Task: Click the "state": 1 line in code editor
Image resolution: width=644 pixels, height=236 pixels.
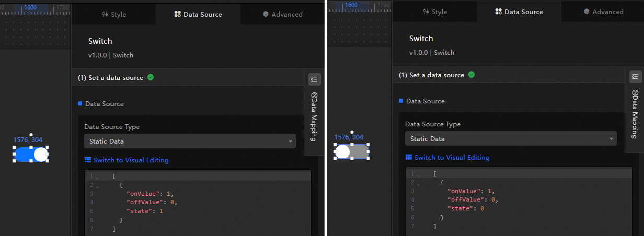Action: click(145, 211)
